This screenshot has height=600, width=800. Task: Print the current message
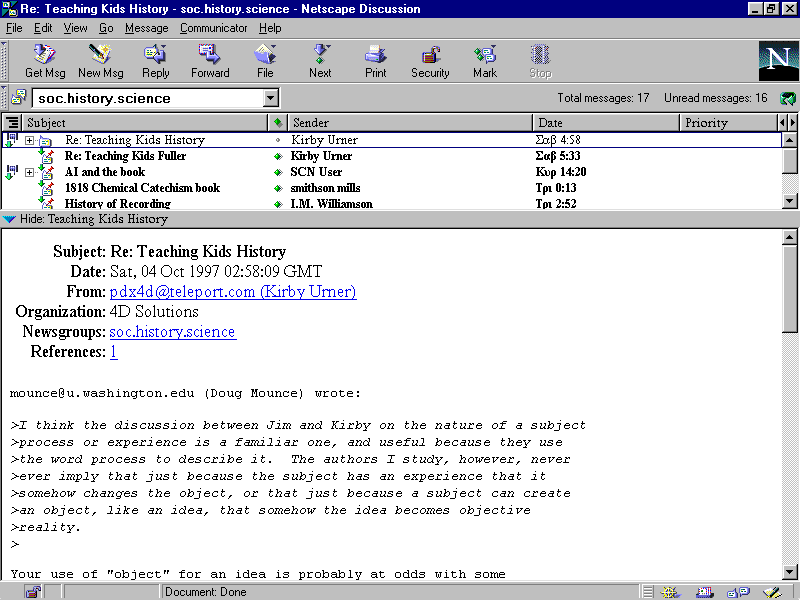[x=376, y=61]
